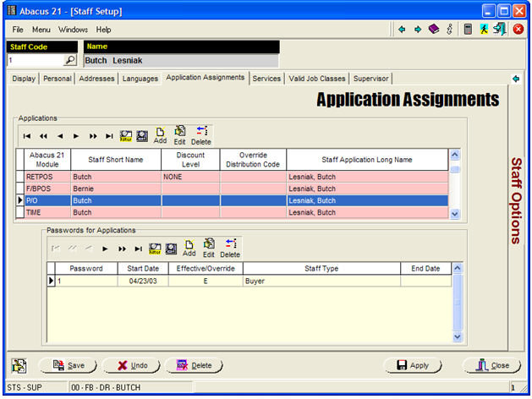The width and height of the screenshot is (532, 399).
Task: Switch to the Services tab
Action: (x=266, y=79)
